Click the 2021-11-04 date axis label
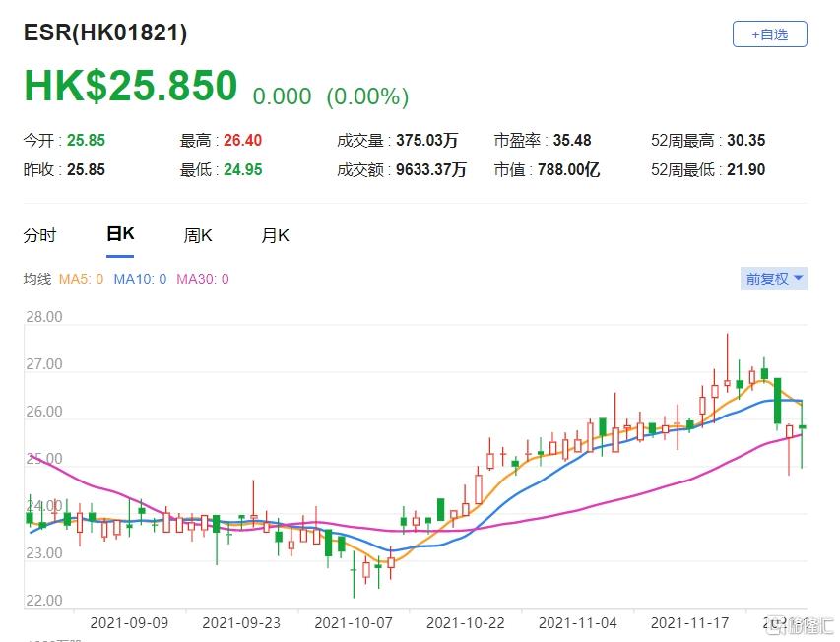 tap(576, 622)
